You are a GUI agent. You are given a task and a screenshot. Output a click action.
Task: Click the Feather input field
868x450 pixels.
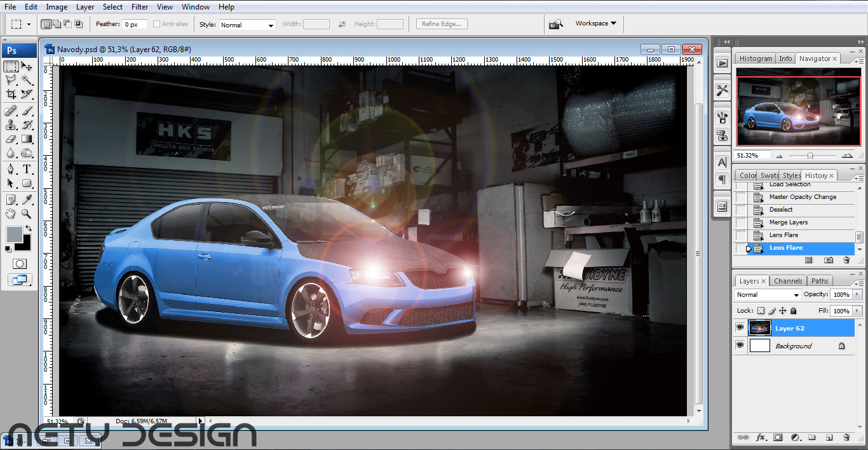pyautogui.click(x=135, y=24)
